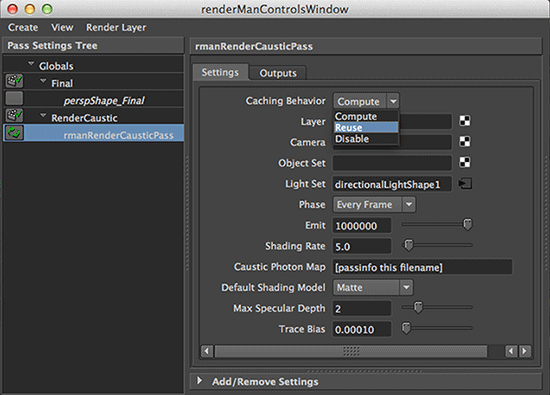Image resolution: width=550 pixels, height=395 pixels.
Task: Click the checkered map button beside Layer field
Action: 465,121
